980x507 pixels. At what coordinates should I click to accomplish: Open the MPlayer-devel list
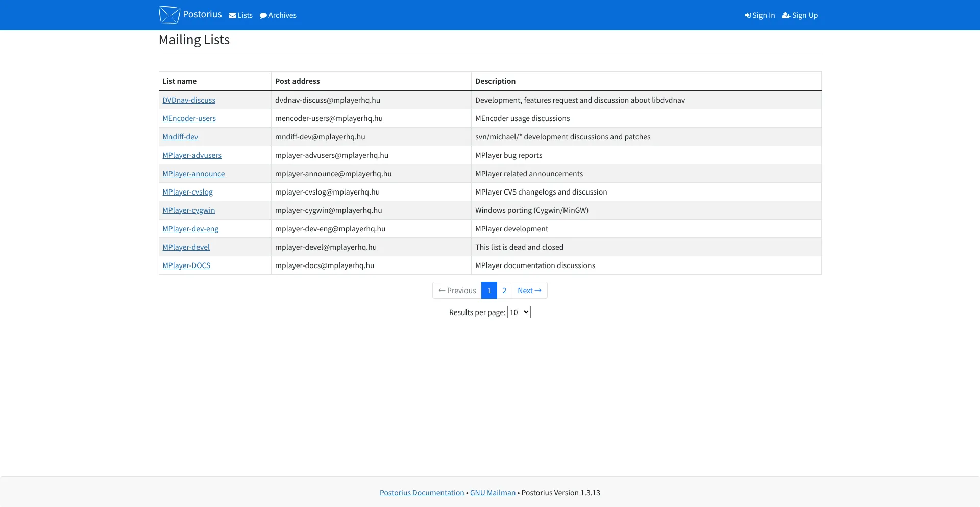click(186, 247)
